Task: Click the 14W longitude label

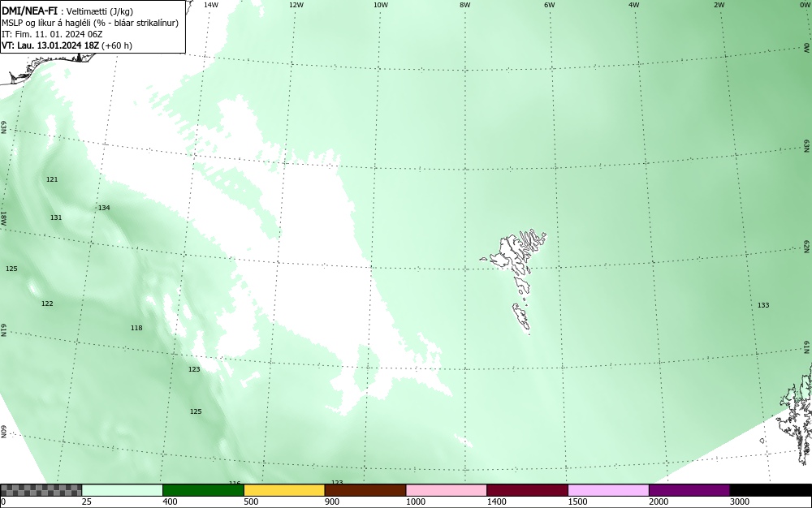Action: point(211,5)
